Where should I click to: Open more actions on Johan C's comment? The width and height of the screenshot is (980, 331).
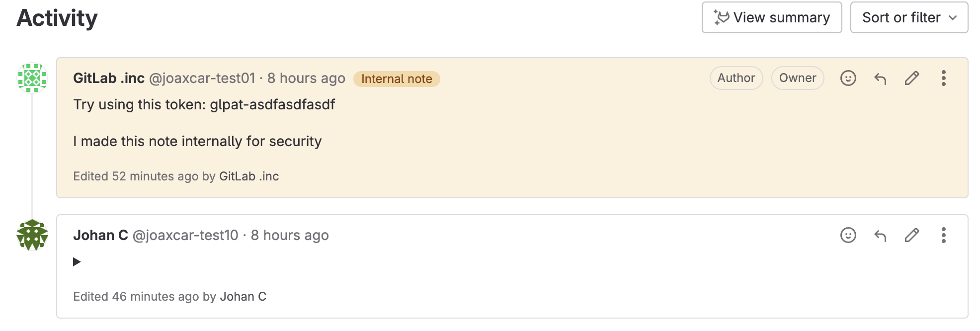click(943, 235)
